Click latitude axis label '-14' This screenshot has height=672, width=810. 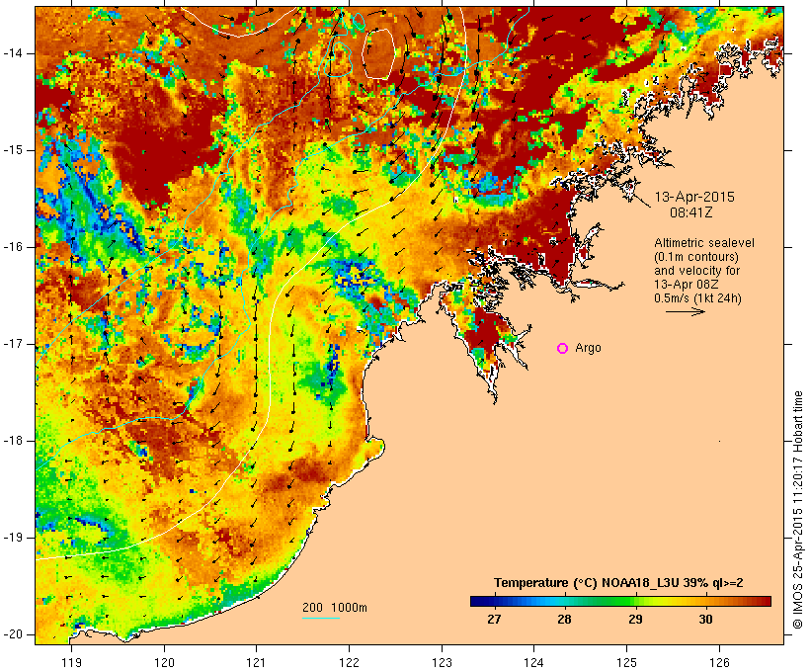click(x=12, y=53)
